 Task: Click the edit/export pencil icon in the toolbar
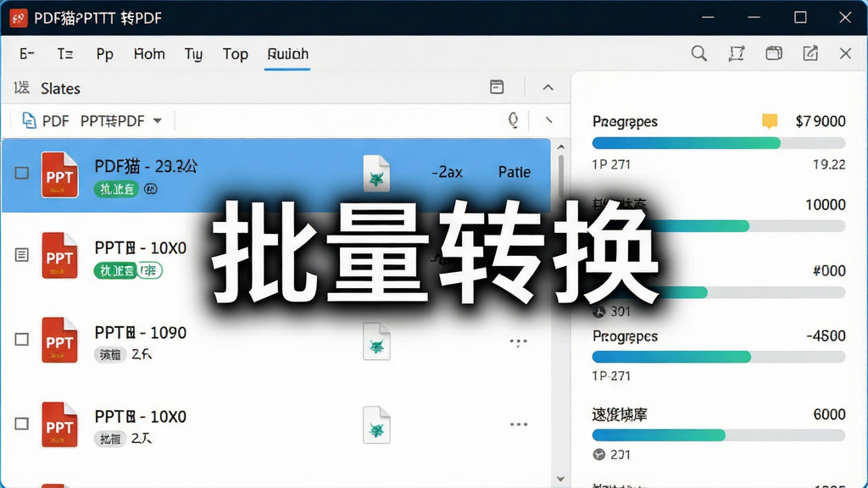click(x=810, y=53)
